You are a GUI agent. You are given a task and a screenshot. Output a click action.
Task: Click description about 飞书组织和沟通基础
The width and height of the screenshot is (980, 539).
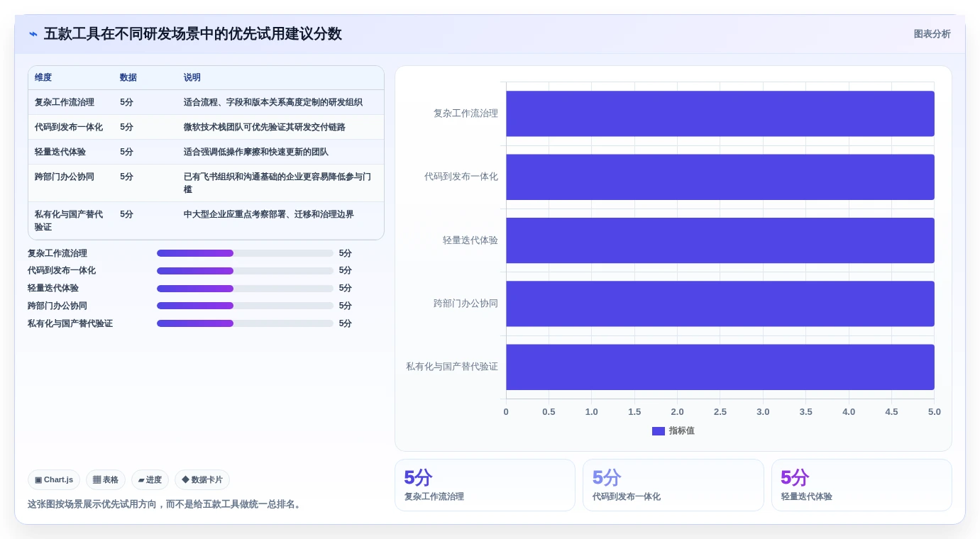(x=277, y=183)
